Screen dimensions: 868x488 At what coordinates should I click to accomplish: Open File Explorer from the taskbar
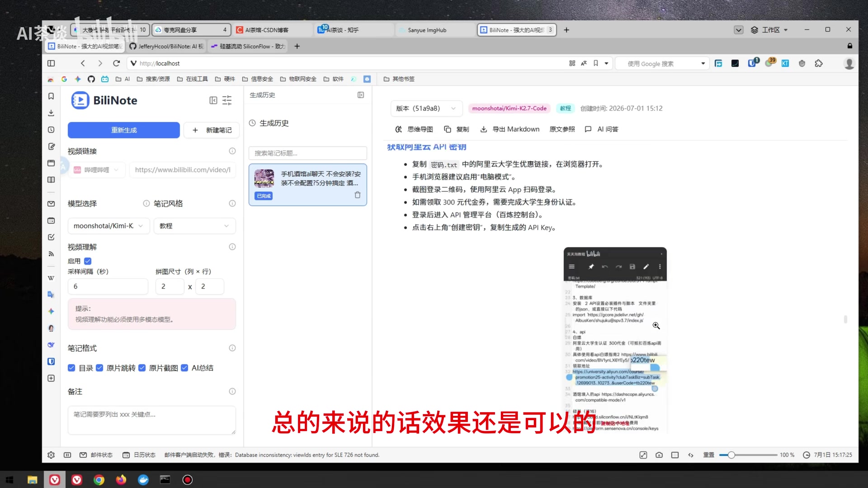click(x=32, y=480)
